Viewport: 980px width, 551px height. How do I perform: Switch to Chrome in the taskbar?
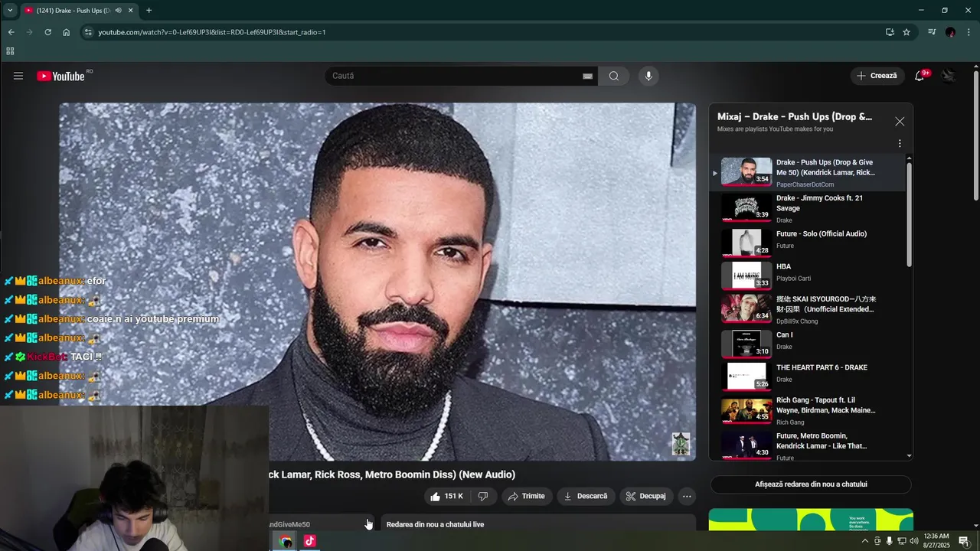point(286,541)
